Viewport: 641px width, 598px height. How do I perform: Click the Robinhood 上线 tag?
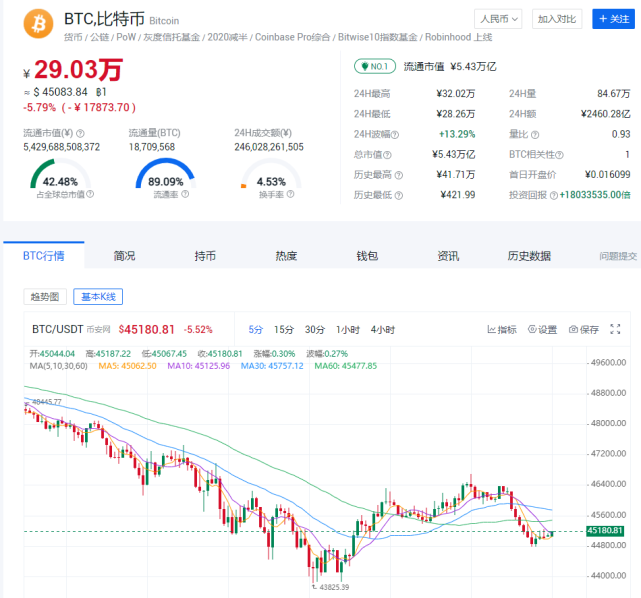[458, 37]
